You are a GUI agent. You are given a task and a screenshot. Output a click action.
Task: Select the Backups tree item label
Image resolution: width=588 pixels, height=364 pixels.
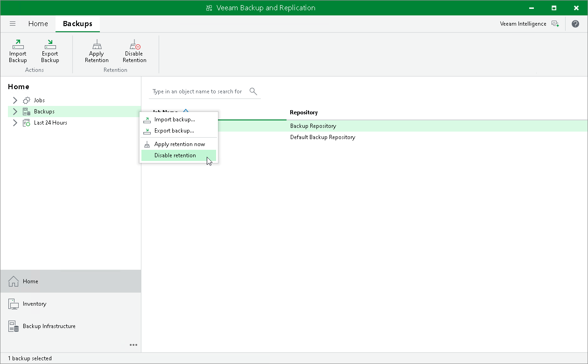click(x=44, y=112)
